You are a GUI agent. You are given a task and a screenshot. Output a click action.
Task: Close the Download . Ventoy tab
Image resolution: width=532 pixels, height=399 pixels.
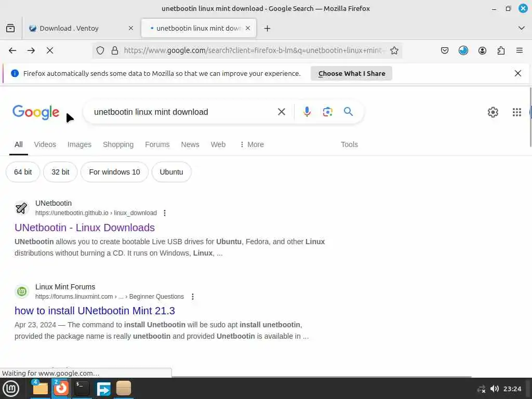(x=131, y=28)
